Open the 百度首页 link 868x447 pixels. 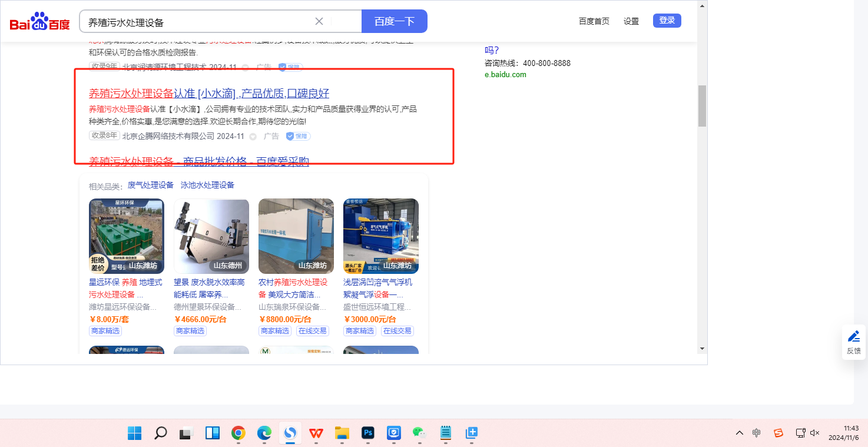click(594, 21)
